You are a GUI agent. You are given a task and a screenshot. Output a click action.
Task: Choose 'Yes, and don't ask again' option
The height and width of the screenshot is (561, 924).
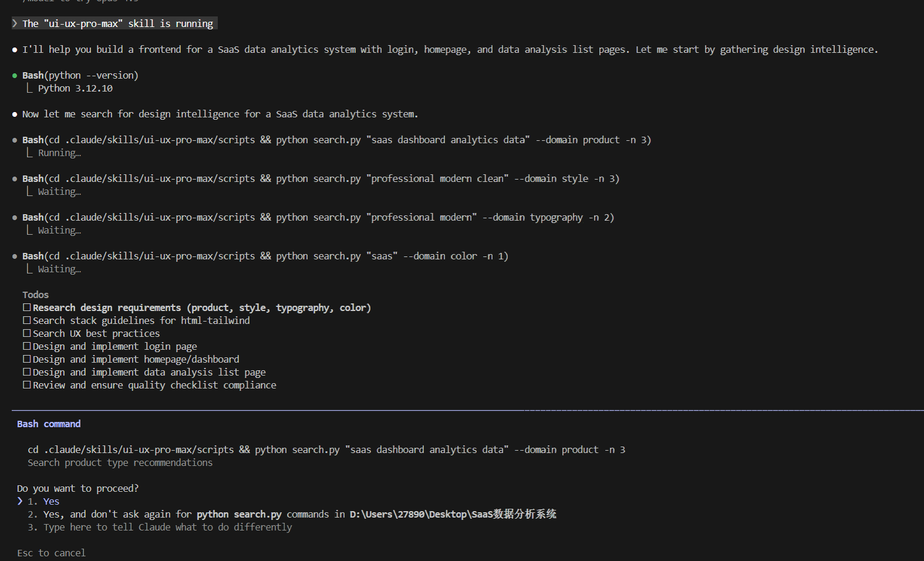click(292, 514)
